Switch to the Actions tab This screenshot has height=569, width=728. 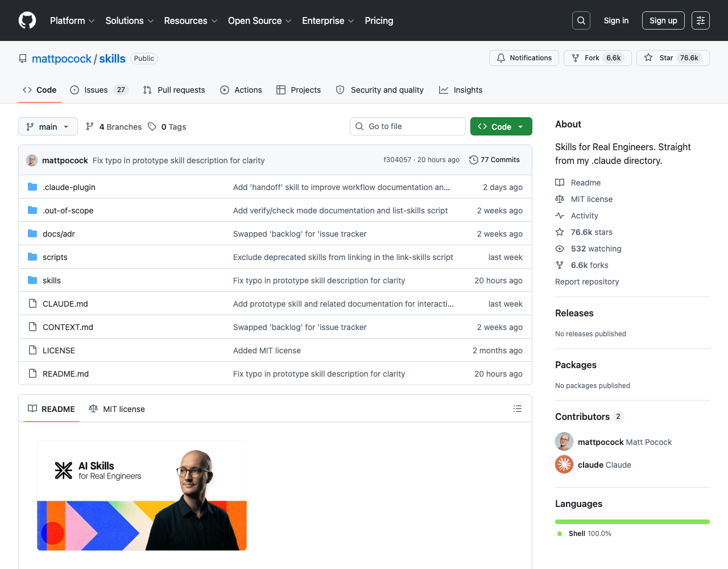[241, 90]
